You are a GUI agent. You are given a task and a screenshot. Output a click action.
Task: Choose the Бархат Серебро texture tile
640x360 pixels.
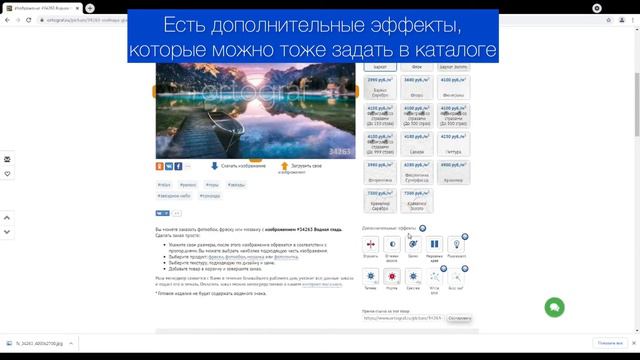(380, 87)
